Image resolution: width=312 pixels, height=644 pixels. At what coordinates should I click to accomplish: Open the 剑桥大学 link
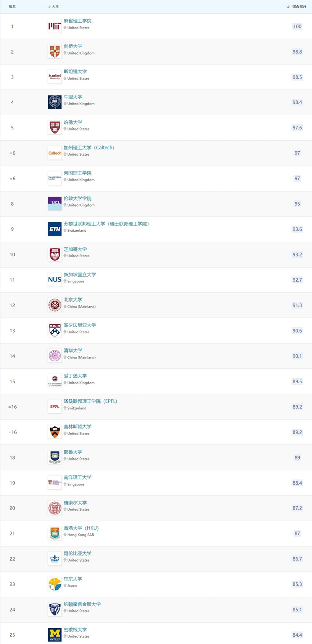pos(73,46)
